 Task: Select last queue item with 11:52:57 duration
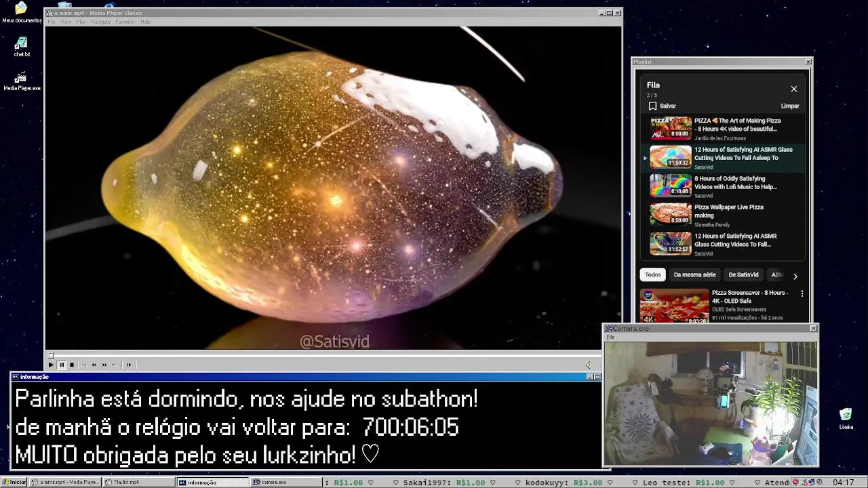[723, 244]
